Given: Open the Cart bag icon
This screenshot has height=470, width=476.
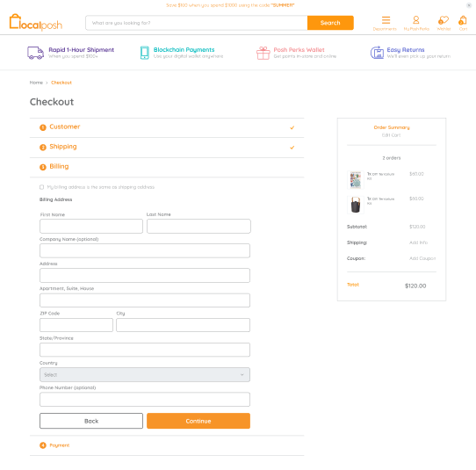Looking at the screenshot, I should tap(463, 20).
